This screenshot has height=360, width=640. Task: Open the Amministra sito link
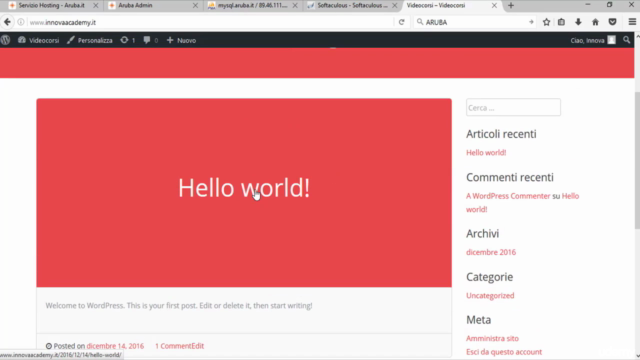[x=492, y=338]
